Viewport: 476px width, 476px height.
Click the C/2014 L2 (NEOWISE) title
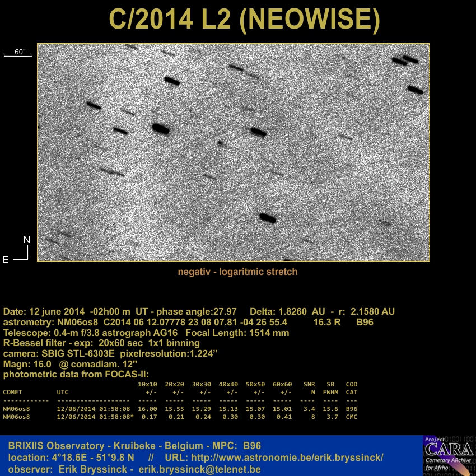pos(244,20)
